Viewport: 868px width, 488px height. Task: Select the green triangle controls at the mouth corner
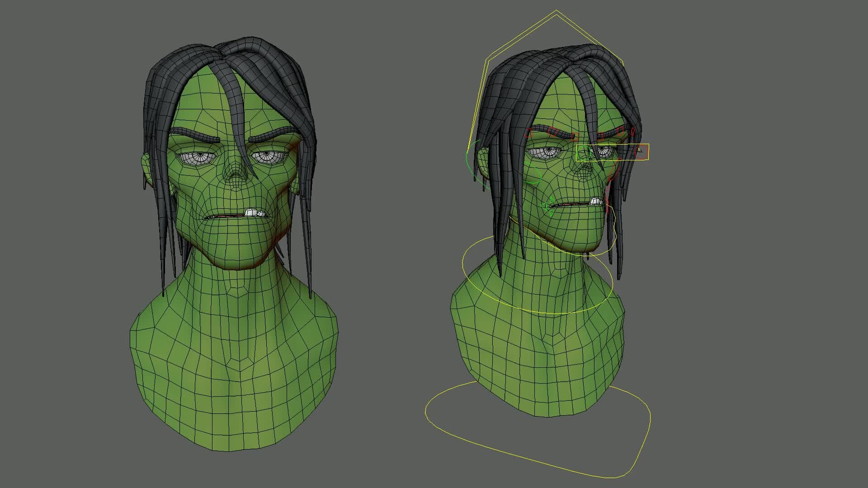(x=548, y=206)
